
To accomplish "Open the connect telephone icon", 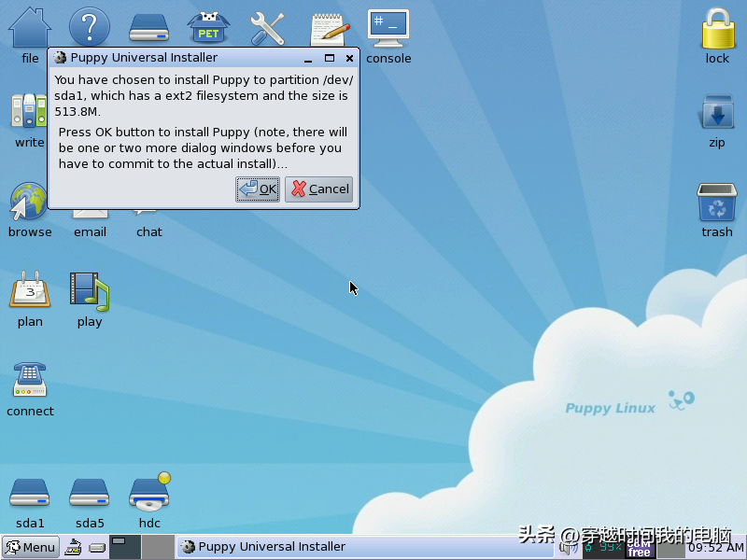I will click(30, 380).
